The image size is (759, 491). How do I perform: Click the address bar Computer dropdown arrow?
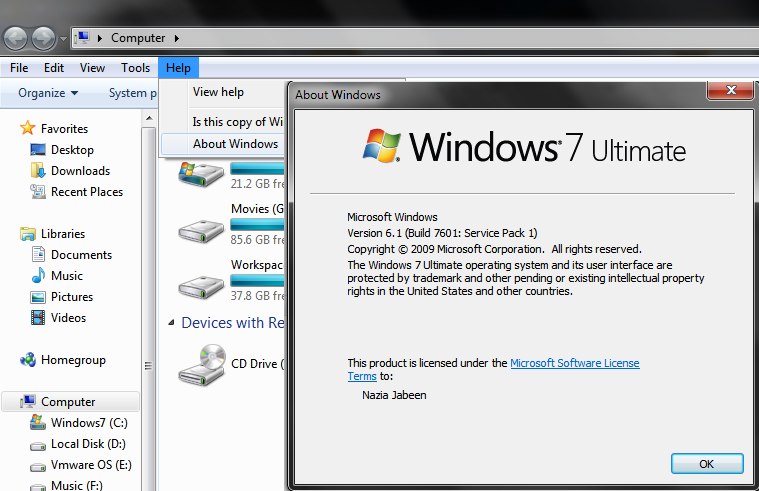[x=177, y=38]
